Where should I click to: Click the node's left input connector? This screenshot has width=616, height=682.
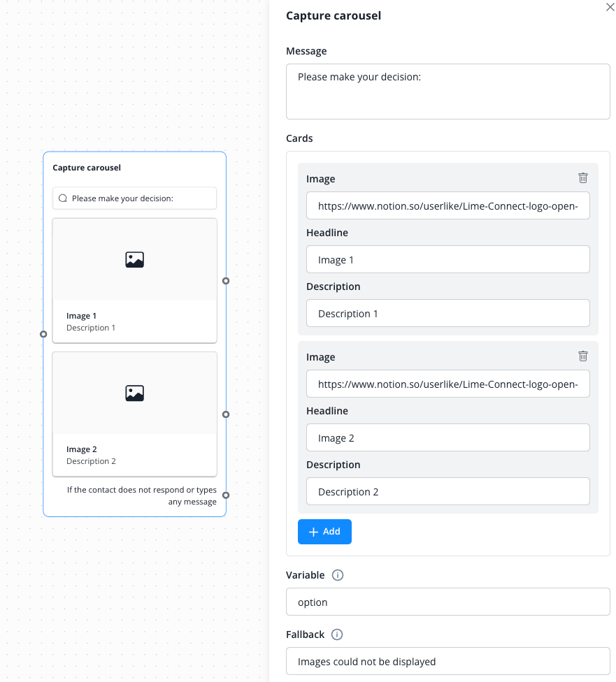pos(43,334)
